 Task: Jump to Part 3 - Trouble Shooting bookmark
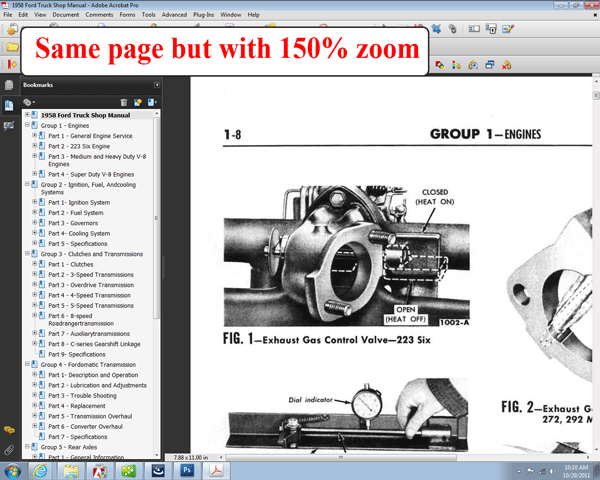point(79,395)
